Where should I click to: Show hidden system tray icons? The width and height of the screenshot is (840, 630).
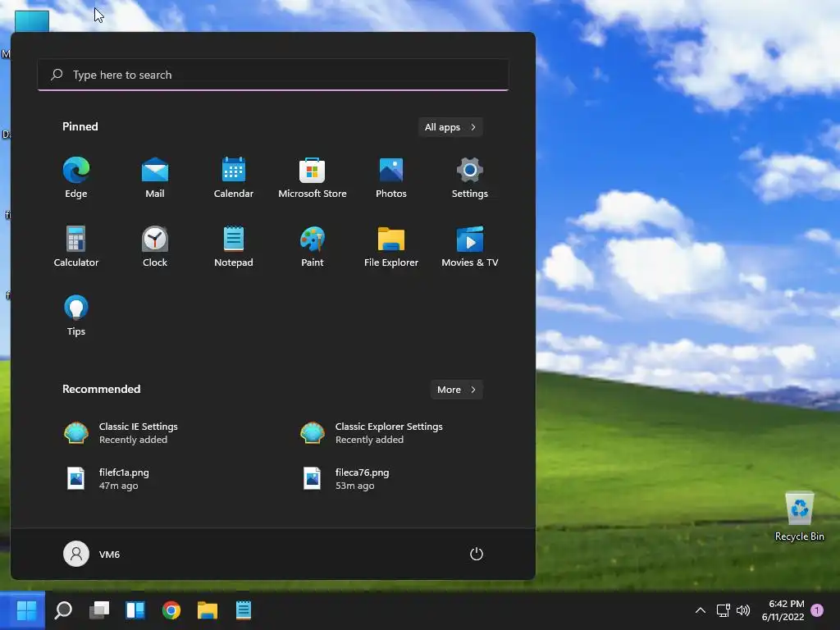[x=701, y=610]
